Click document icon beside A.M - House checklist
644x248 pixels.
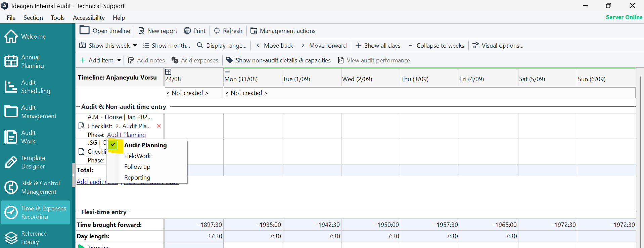pyautogui.click(x=81, y=126)
